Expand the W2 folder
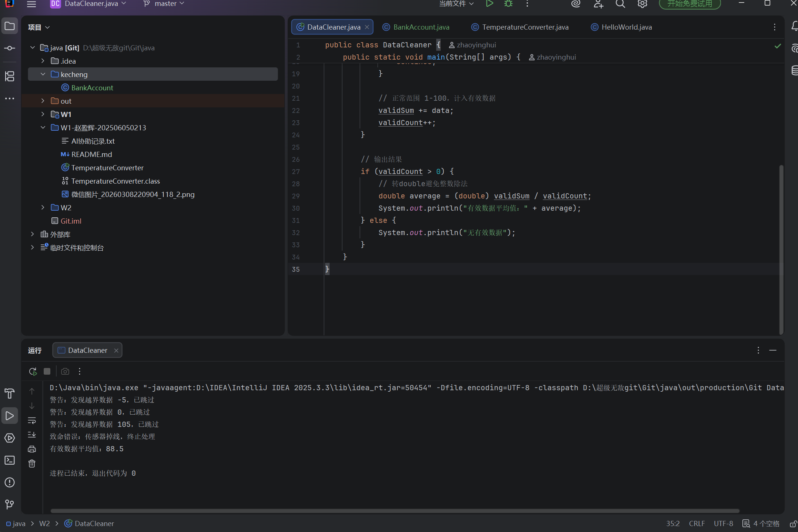 coord(43,207)
